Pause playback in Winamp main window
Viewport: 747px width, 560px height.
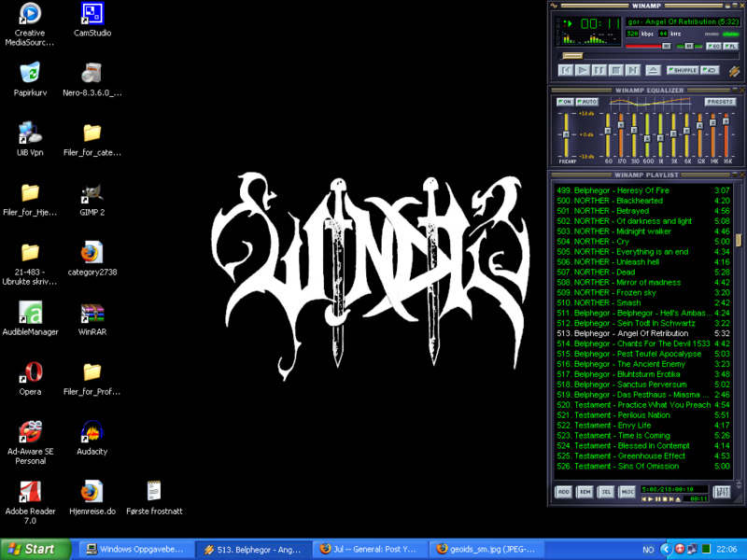coord(599,71)
